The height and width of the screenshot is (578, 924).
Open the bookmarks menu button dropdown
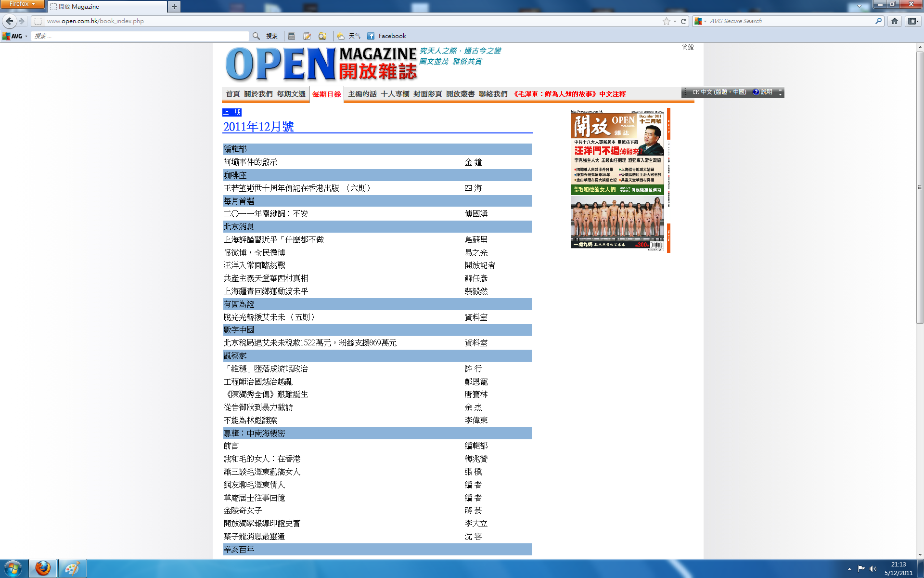point(913,21)
